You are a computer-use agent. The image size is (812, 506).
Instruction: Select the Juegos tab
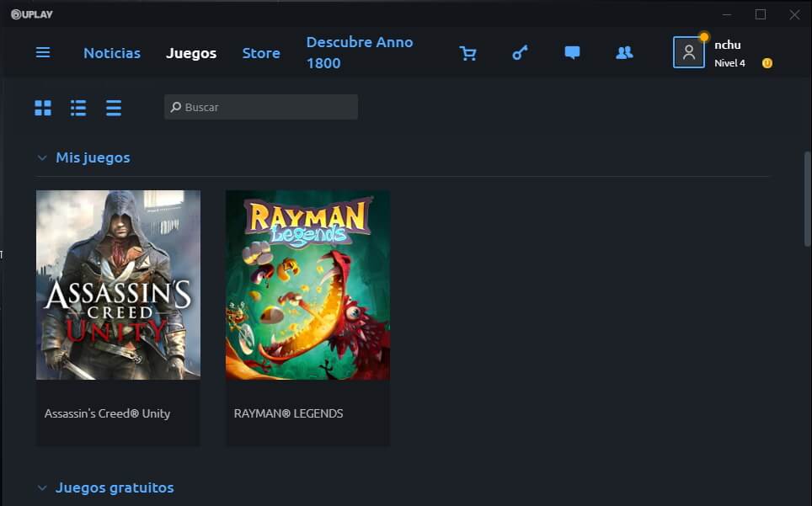(191, 53)
